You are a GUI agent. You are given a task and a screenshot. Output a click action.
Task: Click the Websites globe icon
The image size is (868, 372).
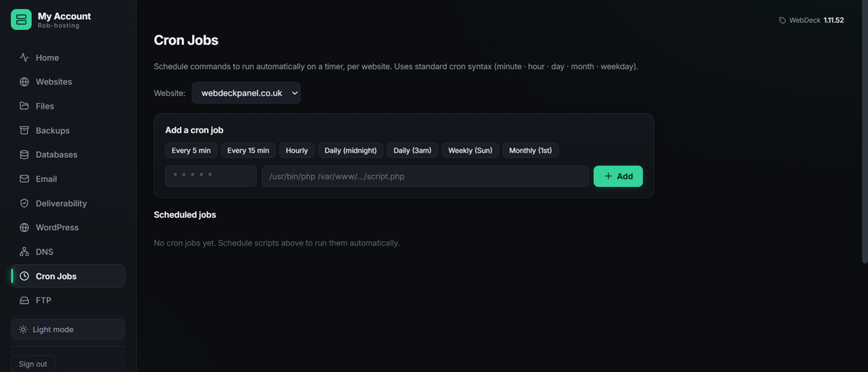click(24, 81)
